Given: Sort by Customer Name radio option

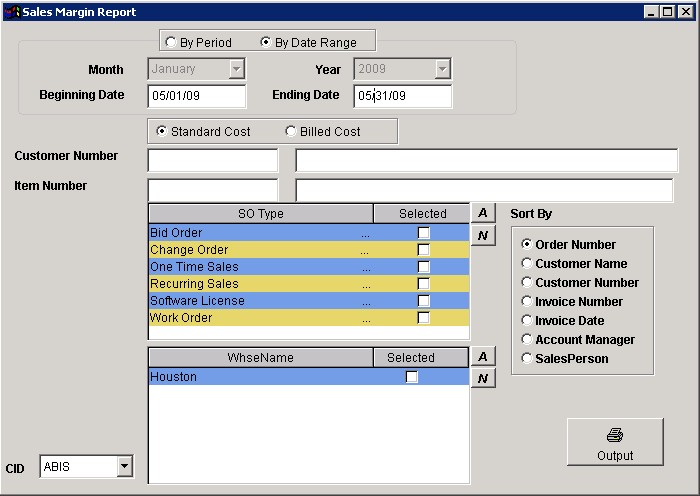Looking at the screenshot, I should click(x=527, y=264).
